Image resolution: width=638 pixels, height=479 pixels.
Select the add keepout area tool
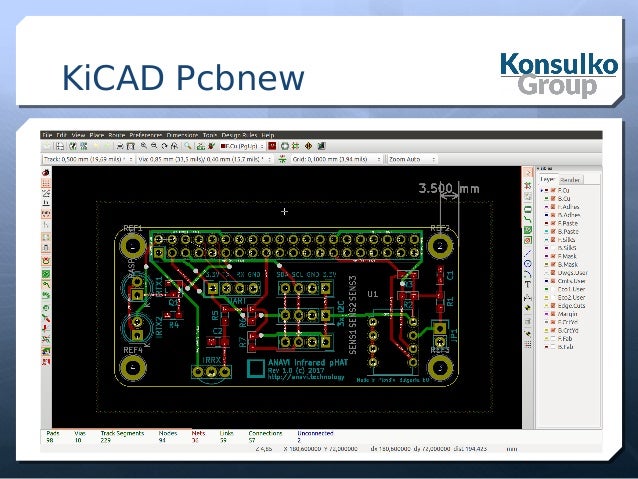528,240
